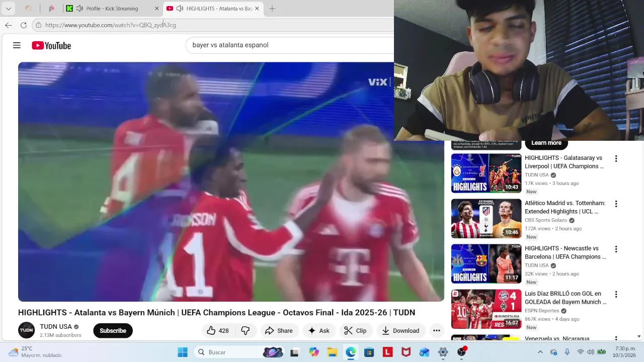The height and width of the screenshot is (362, 644).
Task: Open Atlético Madrid vs Tottenham thumbnail
Action: coord(486,218)
